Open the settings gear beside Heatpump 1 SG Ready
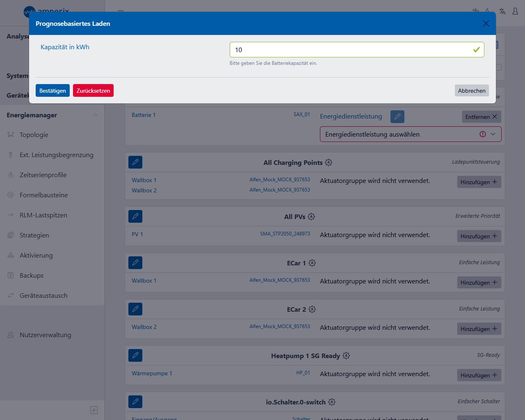525x420 pixels. click(x=346, y=356)
